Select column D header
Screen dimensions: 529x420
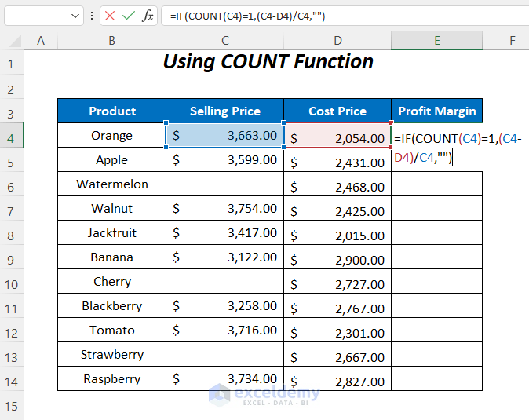337,41
